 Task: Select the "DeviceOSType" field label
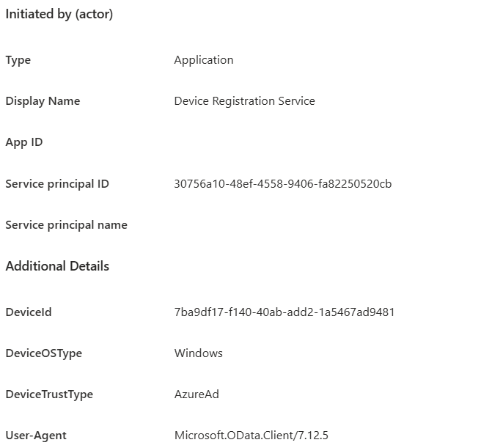point(44,353)
